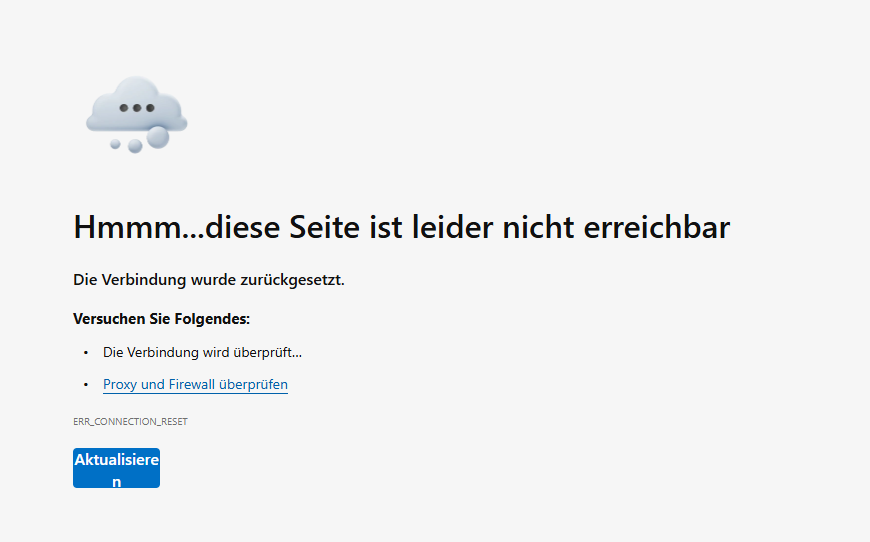
Task: Click the Versuchen Sie Folgendes label
Action: pyautogui.click(x=161, y=319)
